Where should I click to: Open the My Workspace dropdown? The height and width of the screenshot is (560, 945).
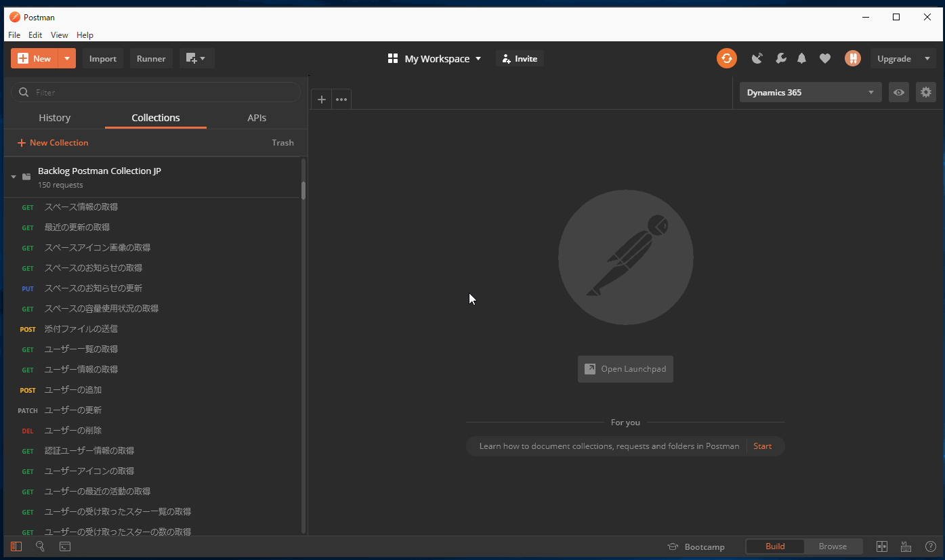pyautogui.click(x=434, y=59)
